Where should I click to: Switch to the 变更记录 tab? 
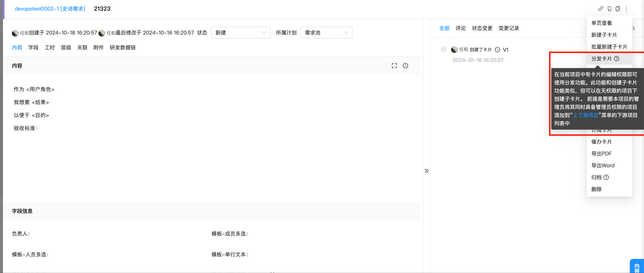click(509, 28)
